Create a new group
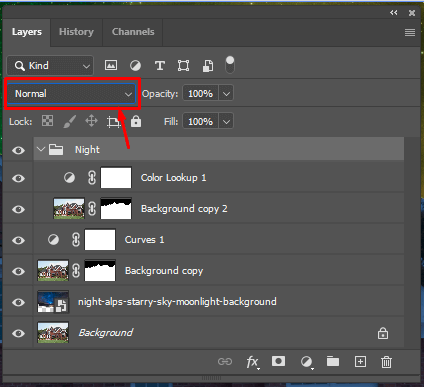Viewport: 424px width, 387px height. (x=333, y=361)
